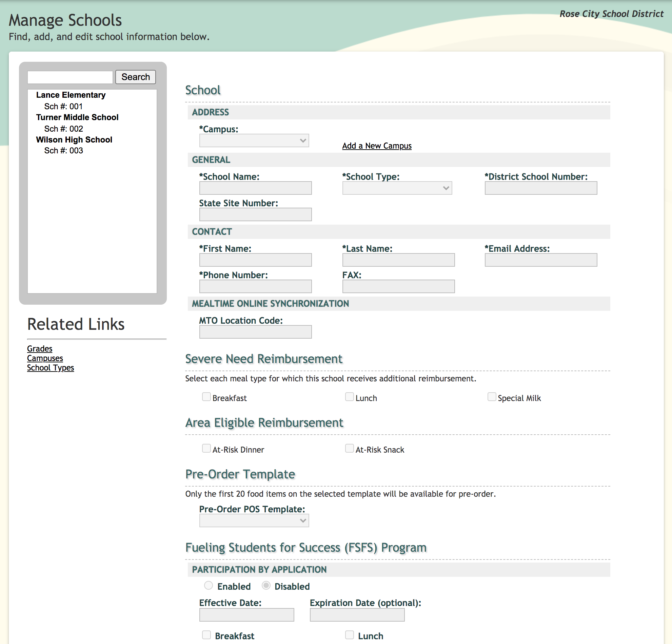
Task: Open the Campuses related link
Action: 45,358
